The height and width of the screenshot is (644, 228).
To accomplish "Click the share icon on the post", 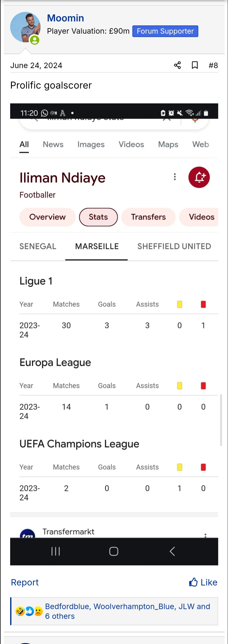I will pos(177,65).
